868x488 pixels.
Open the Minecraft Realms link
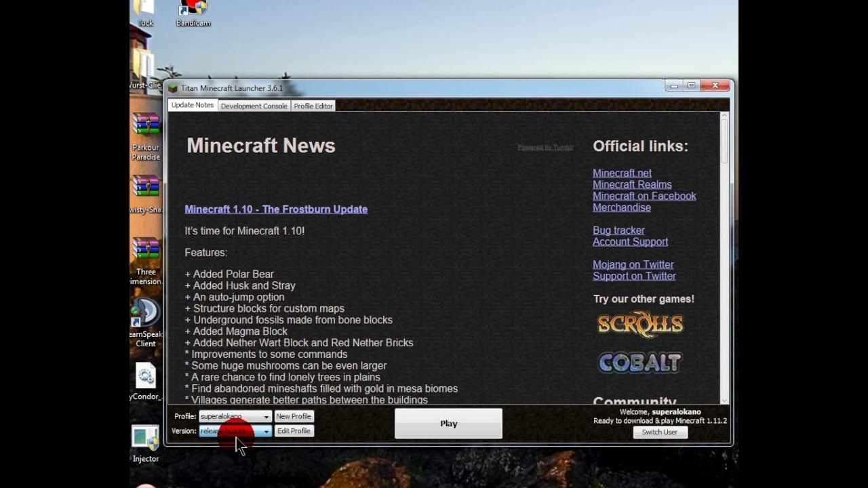pos(632,184)
